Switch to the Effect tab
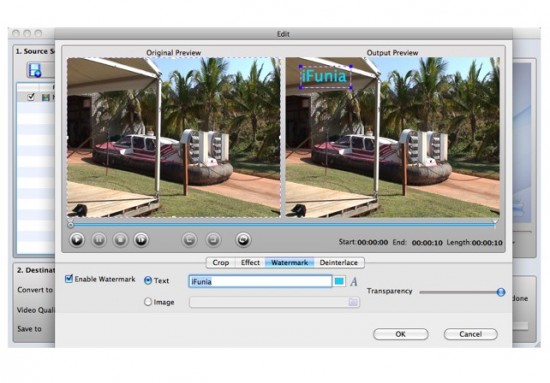This screenshot has height=383, width=550. tap(250, 262)
